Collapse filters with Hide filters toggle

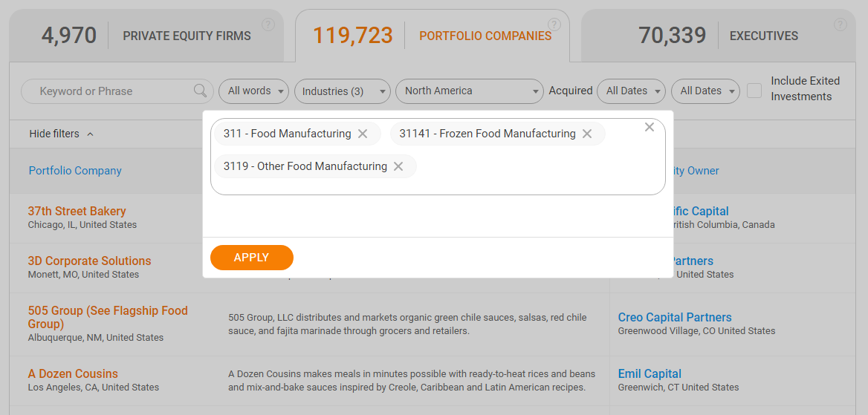click(x=62, y=134)
